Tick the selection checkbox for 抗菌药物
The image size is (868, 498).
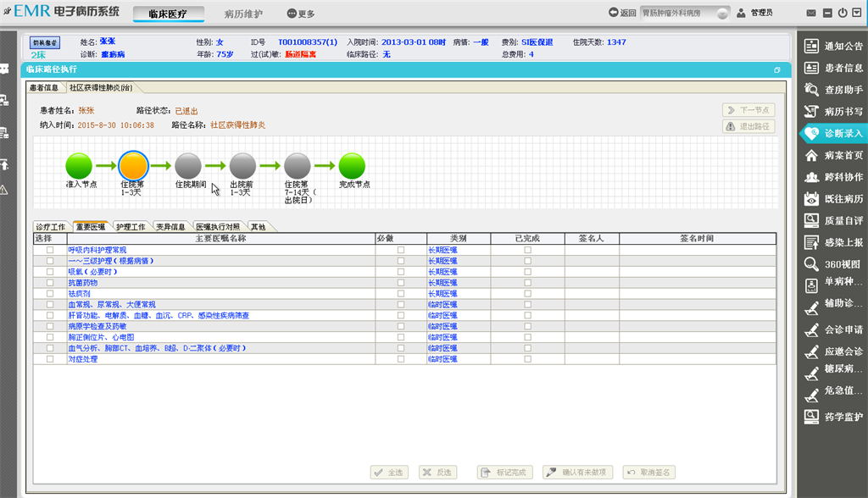tap(49, 283)
